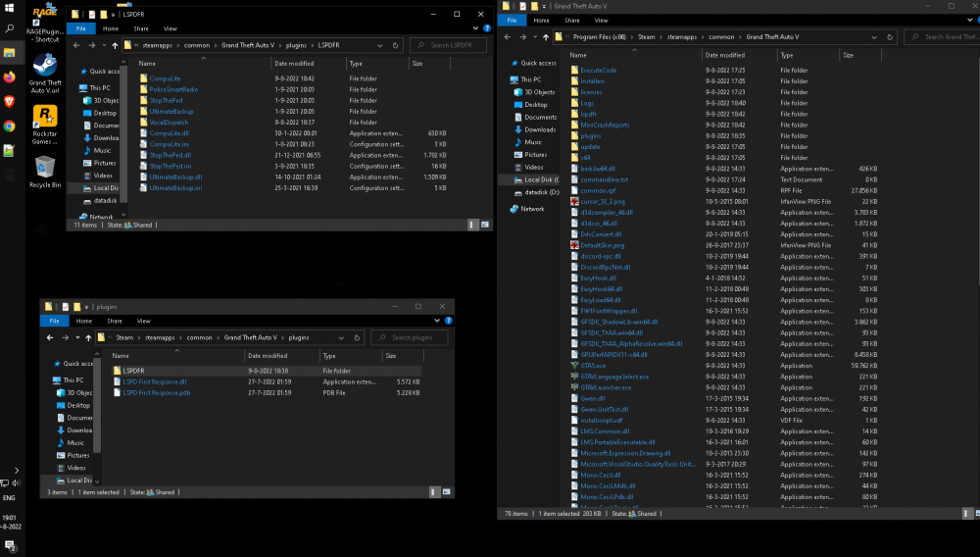Switch plugins window to large icons view
Viewport: 980px width, 557px height.
(448, 491)
